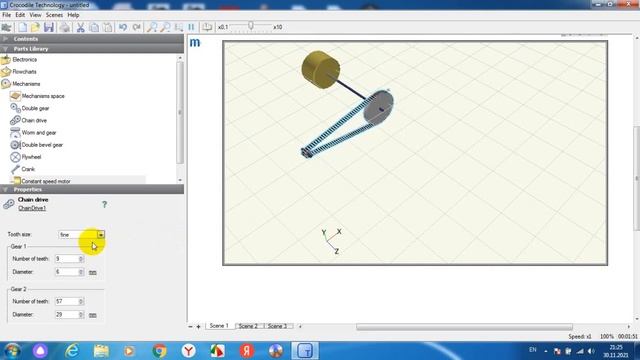Viewport: 640px width, 360px height.
Task: Click the Open file folder icon
Action: click(36, 27)
